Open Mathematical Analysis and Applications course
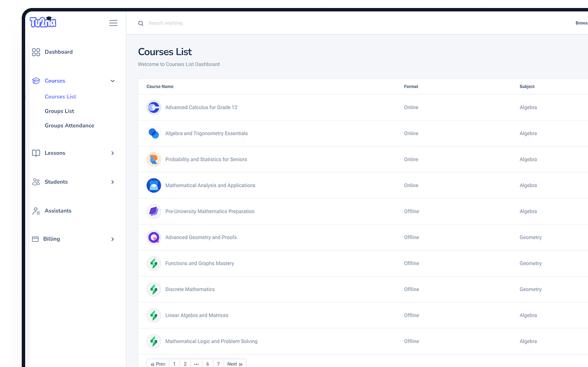The height and width of the screenshot is (367, 588). coord(210,186)
